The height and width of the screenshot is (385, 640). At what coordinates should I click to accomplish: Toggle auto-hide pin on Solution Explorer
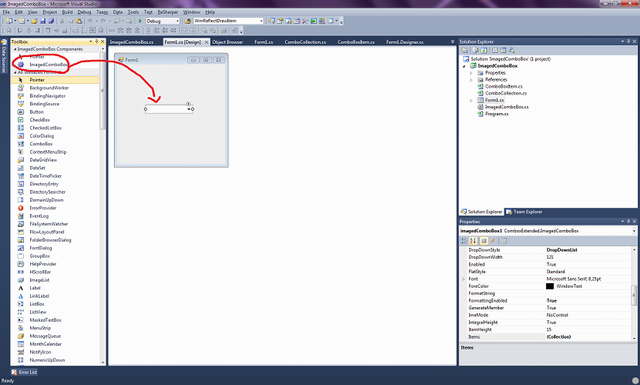628,42
